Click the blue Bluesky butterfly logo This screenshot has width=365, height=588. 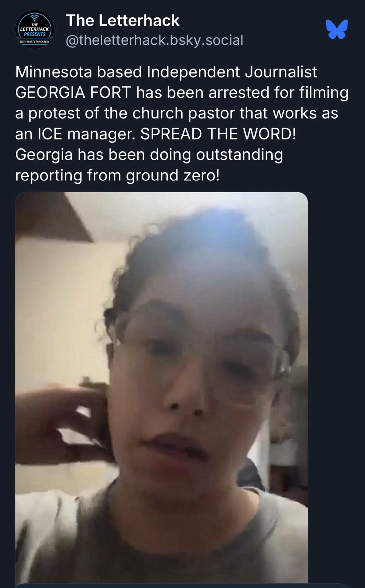pos(337,29)
